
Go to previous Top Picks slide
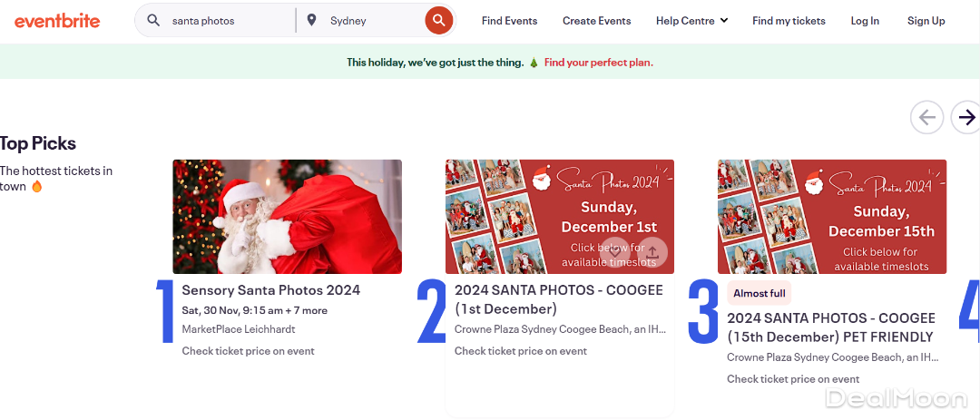point(926,117)
